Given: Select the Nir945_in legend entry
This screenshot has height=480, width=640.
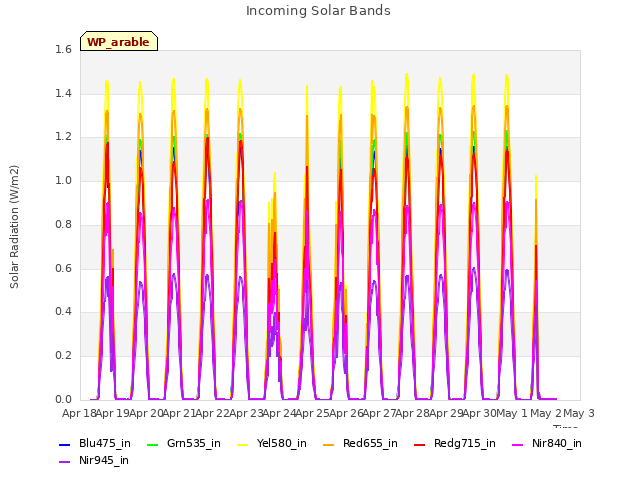Looking at the screenshot, I should tap(94, 460).
